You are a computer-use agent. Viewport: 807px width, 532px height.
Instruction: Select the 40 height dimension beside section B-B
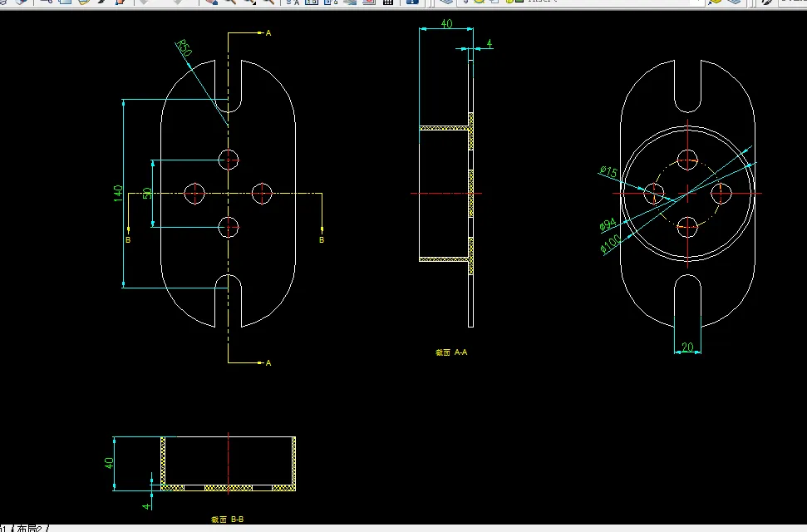point(109,463)
